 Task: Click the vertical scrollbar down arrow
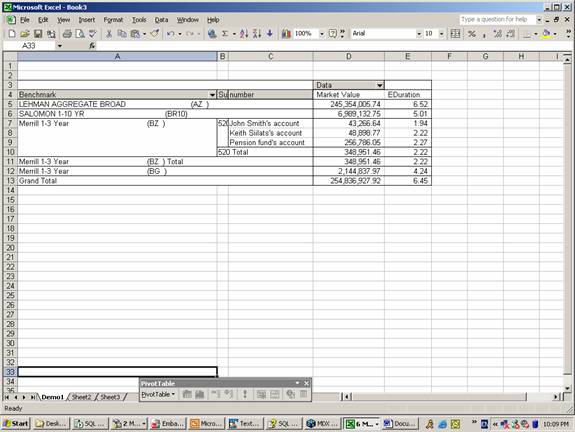pos(567,388)
